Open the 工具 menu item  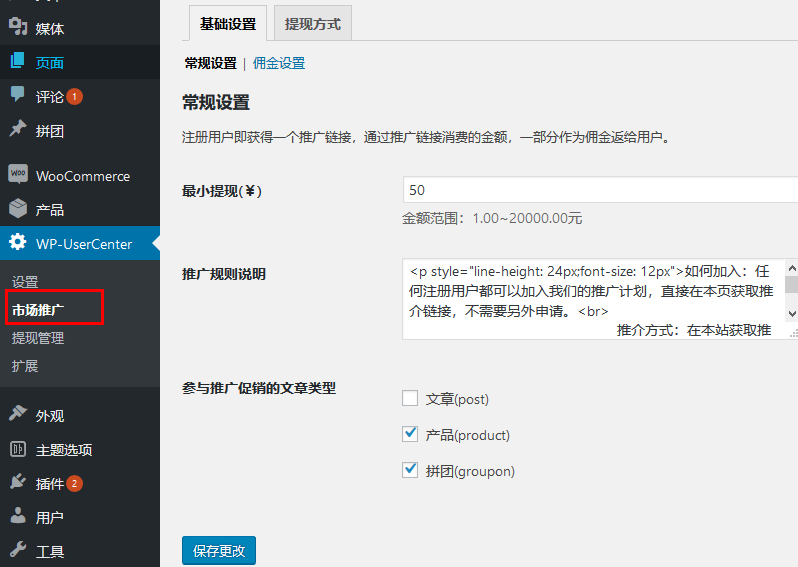coord(80,551)
